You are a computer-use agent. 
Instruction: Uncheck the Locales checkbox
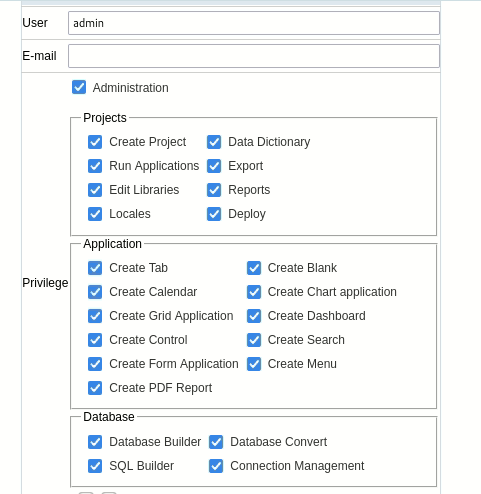[x=95, y=214]
